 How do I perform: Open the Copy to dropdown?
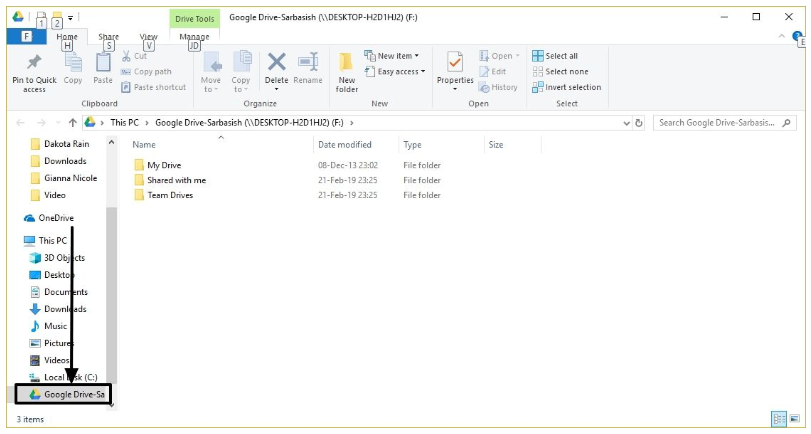pyautogui.click(x=241, y=72)
